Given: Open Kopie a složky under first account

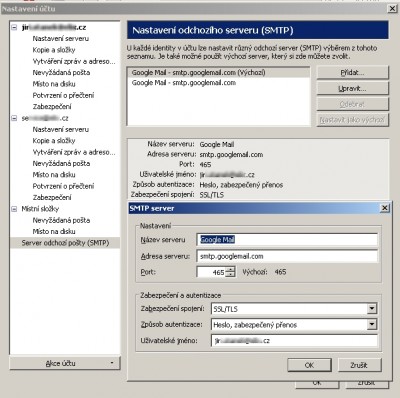Looking at the screenshot, I should [54, 50].
